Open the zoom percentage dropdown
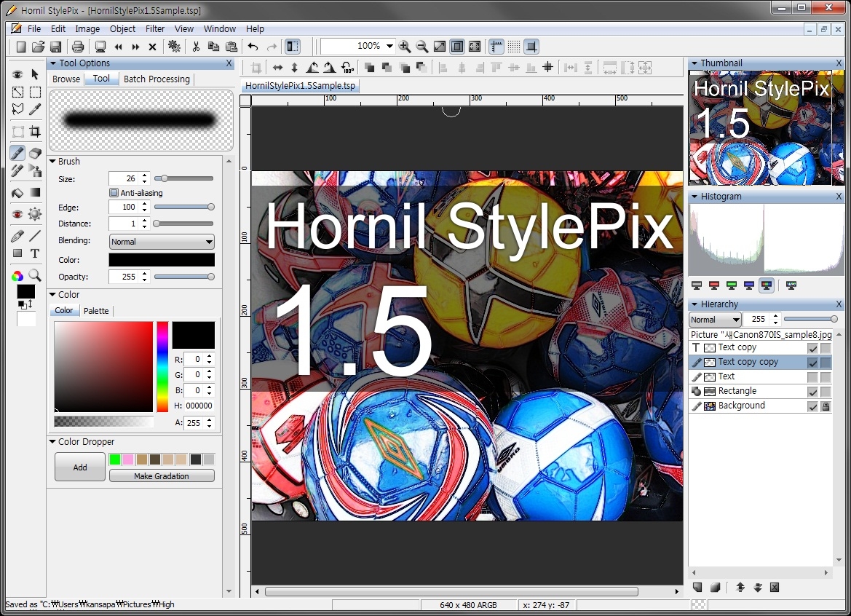This screenshot has height=616, width=851. pyautogui.click(x=389, y=47)
